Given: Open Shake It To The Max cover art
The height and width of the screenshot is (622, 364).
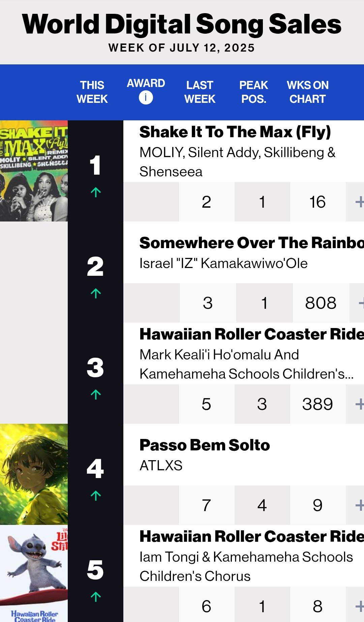Looking at the screenshot, I should pos(34,171).
